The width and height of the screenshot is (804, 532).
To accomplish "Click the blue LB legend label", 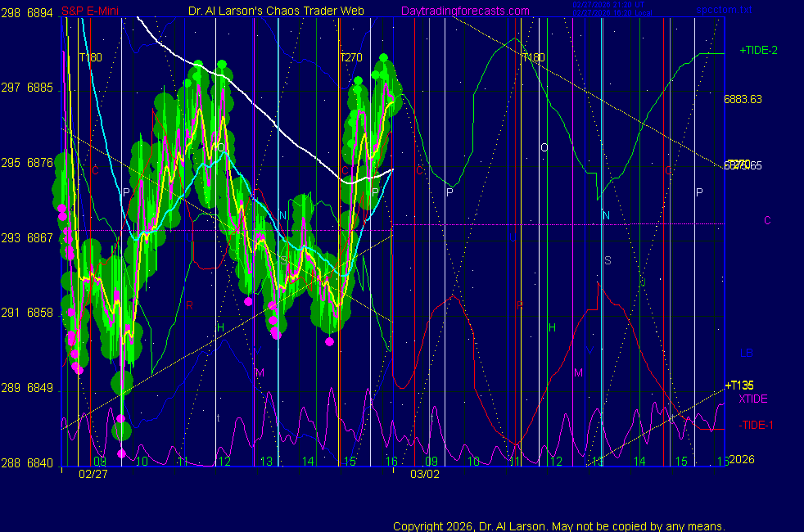I will click(x=746, y=354).
